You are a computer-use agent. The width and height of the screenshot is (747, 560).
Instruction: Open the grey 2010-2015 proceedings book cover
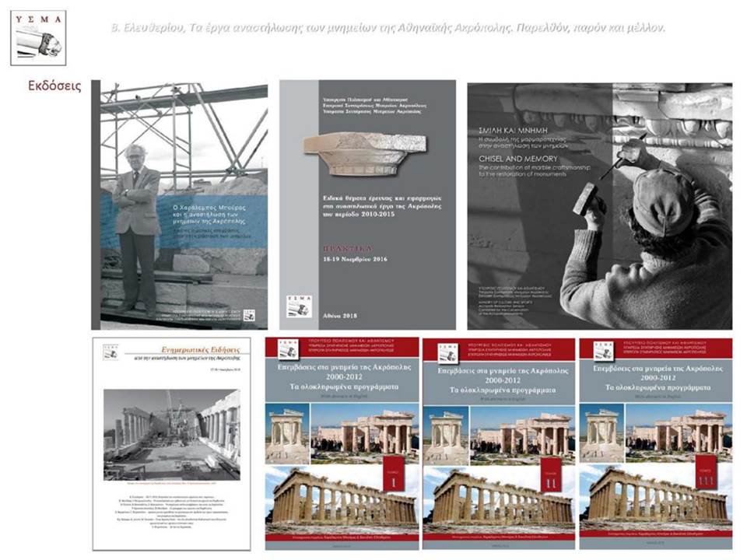(x=367, y=205)
